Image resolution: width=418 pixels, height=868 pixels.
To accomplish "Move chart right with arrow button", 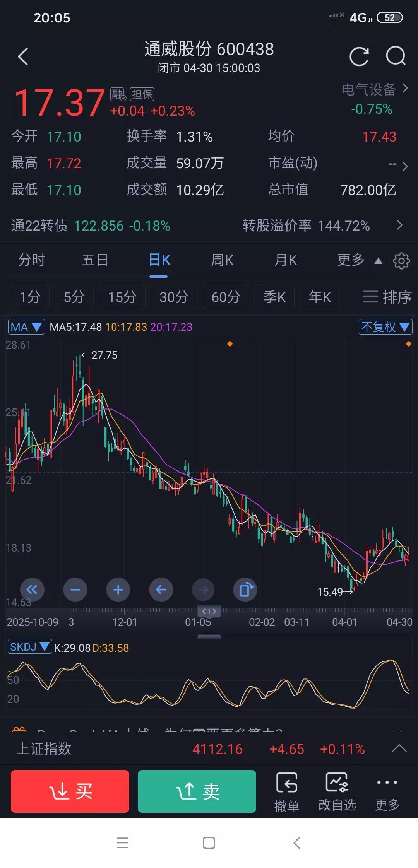I will tap(203, 589).
